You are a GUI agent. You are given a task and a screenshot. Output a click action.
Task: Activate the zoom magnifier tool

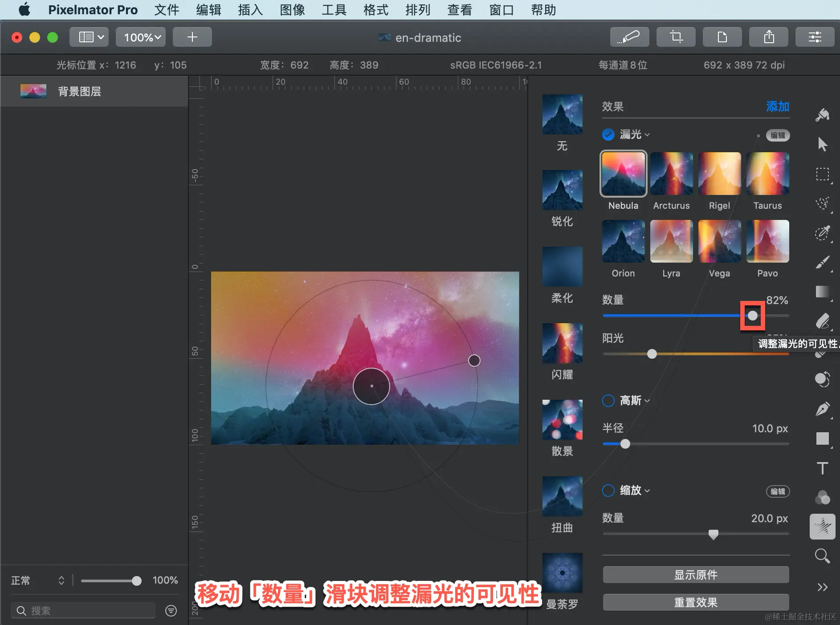click(822, 556)
